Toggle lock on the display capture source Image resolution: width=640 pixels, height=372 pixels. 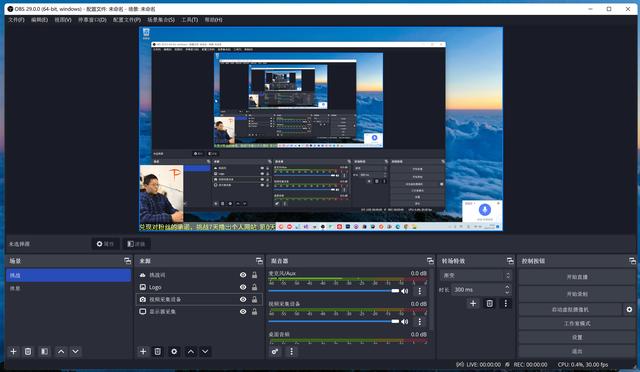(x=254, y=312)
